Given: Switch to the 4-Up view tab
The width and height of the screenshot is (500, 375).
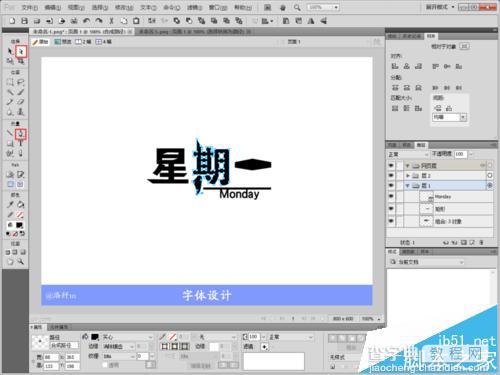Looking at the screenshot, I should tap(104, 42).
